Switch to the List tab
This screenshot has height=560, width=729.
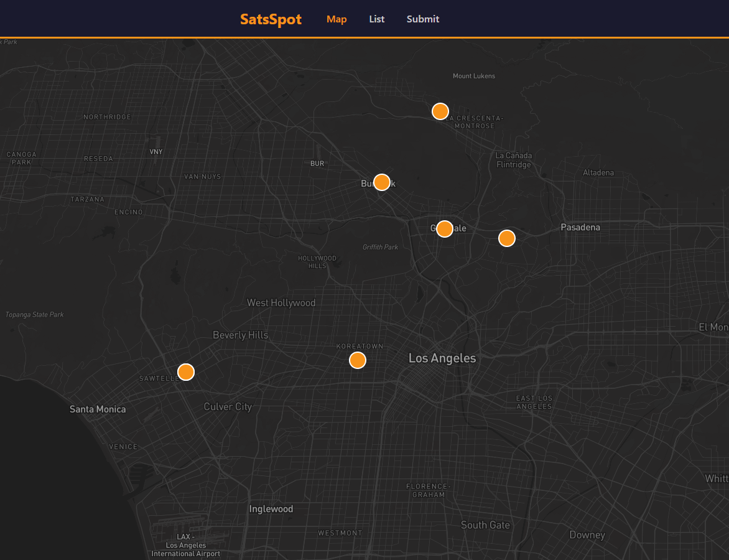pos(376,19)
